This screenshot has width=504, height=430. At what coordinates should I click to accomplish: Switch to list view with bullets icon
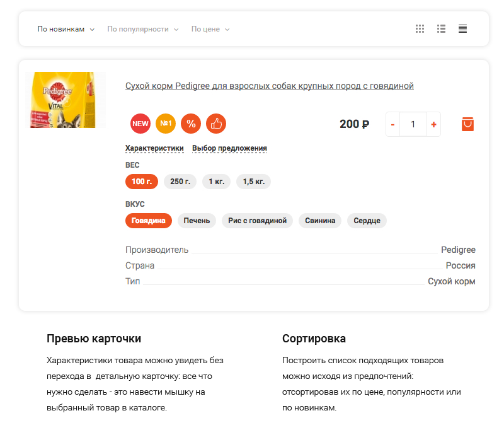(x=442, y=29)
